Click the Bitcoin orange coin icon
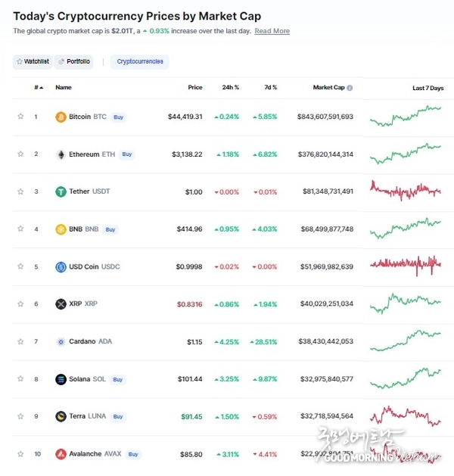The width and height of the screenshot is (454, 476). (61, 117)
